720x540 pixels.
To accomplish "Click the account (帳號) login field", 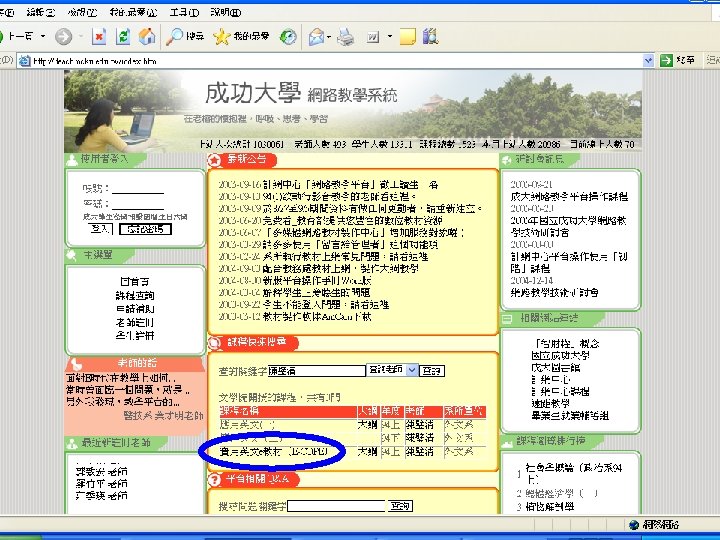I will (138, 188).
